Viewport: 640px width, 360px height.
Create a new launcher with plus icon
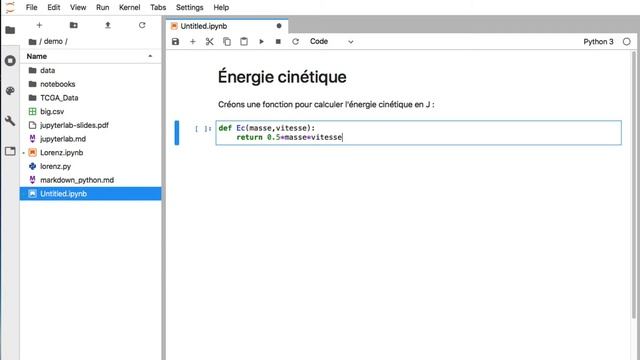pos(39,25)
